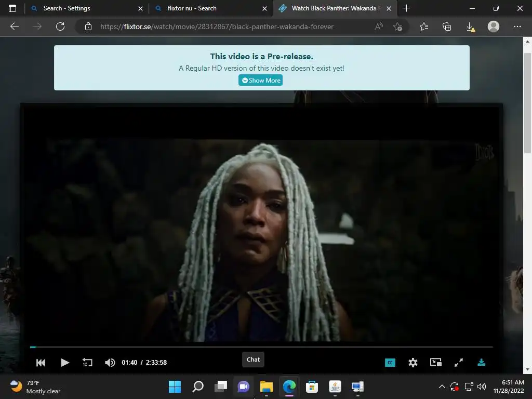Open Edge tab actions menu
Viewport: 532px width, 399px height.
point(12,8)
